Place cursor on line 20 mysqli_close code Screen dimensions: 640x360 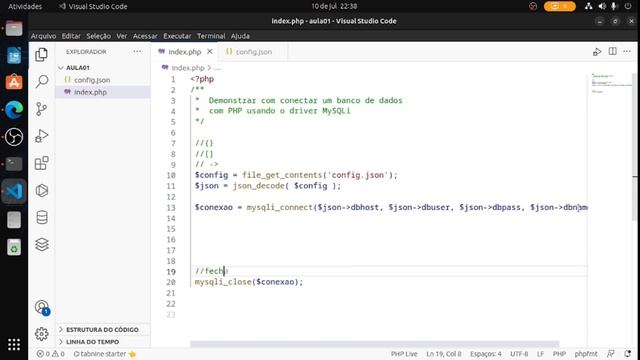pyautogui.click(x=249, y=282)
